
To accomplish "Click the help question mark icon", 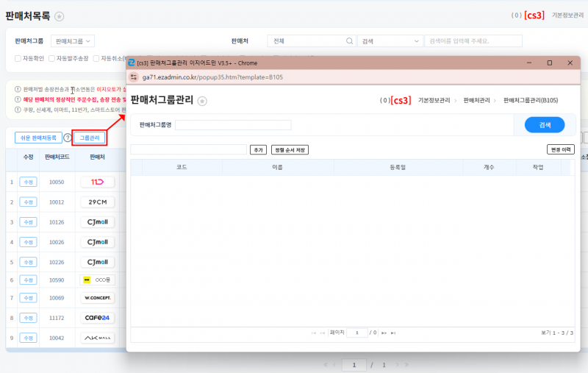I will click(68, 138).
